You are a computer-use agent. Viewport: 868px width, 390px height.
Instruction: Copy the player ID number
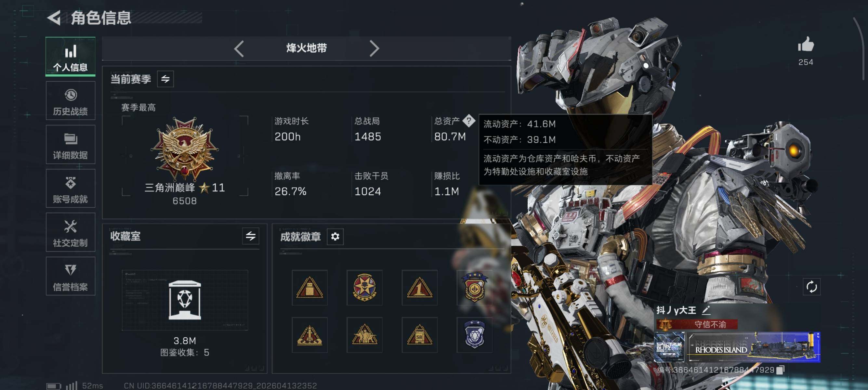[780, 370]
